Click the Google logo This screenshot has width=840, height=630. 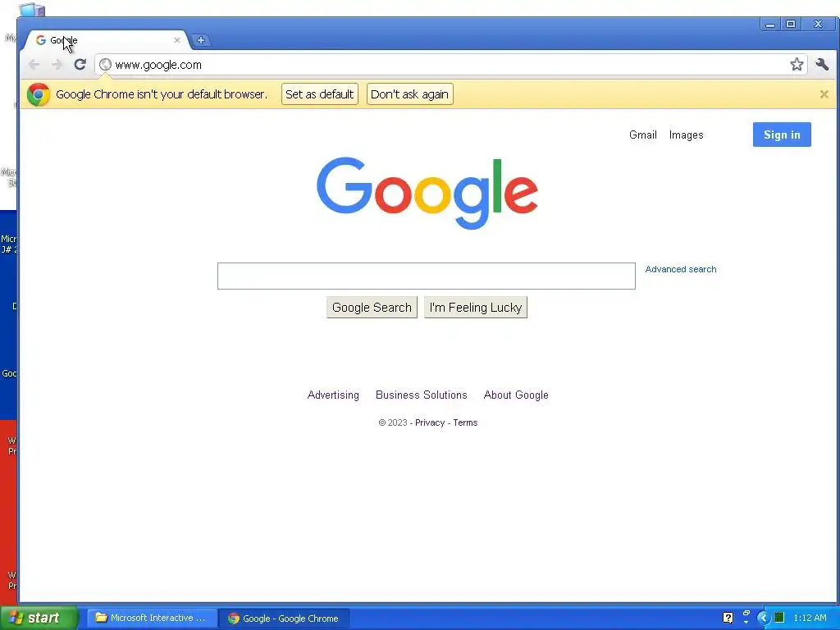(427, 193)
